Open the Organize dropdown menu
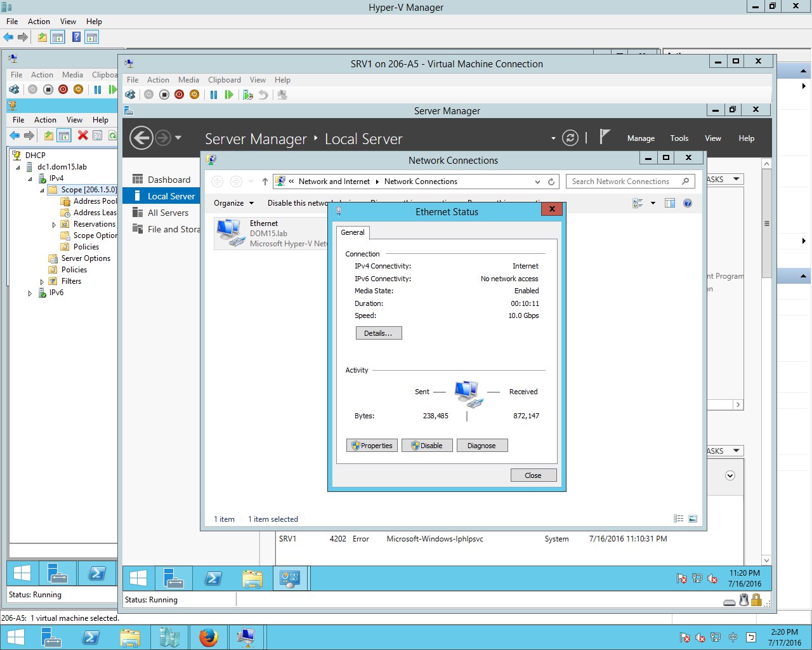 click(x=233, y=203)
